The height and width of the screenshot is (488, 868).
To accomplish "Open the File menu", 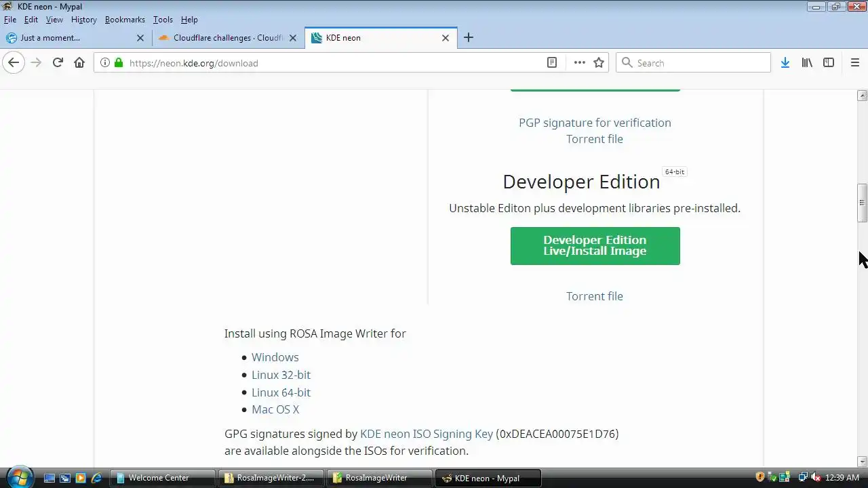I will pos(10,20).
